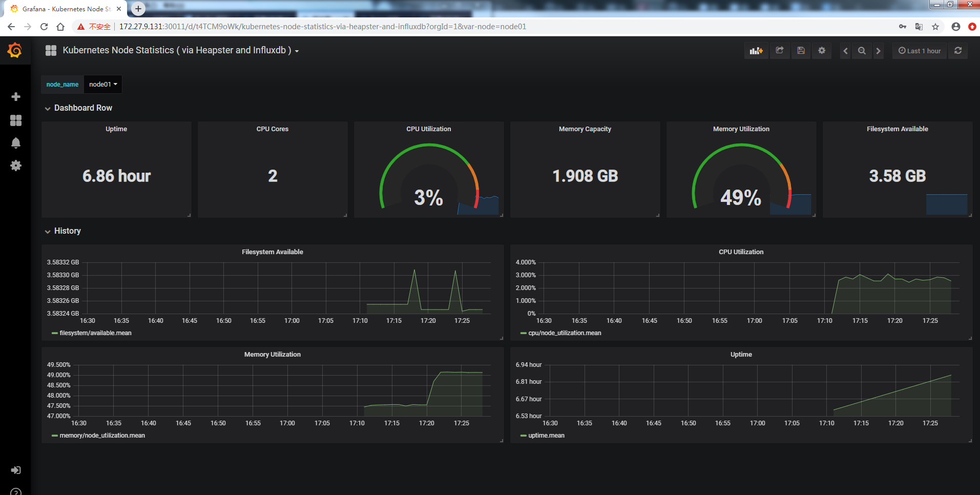Screen dimensions: 980x495
Task: Click the saved passwords key icon
Action: (903, 27)
